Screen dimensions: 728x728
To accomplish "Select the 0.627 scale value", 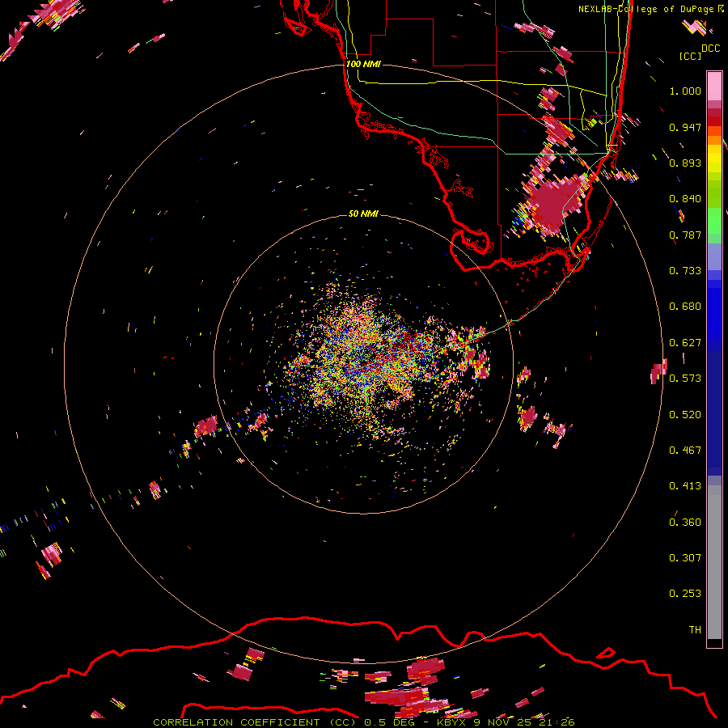I will (x=685, y=343).
